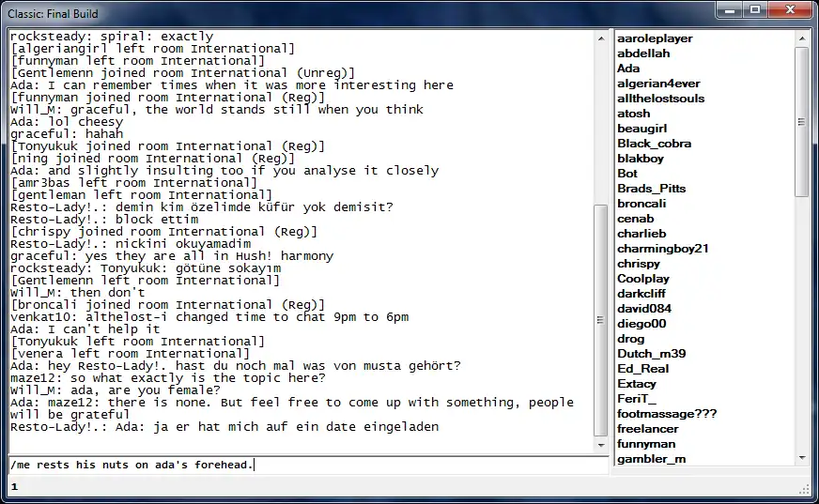819x504 pixels.
Task: Click the line "[amr3bas left room International]"
Action: pos(133,183)
